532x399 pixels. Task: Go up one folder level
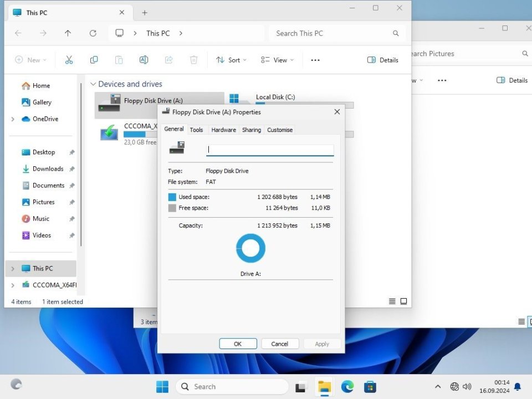[68, 33]
